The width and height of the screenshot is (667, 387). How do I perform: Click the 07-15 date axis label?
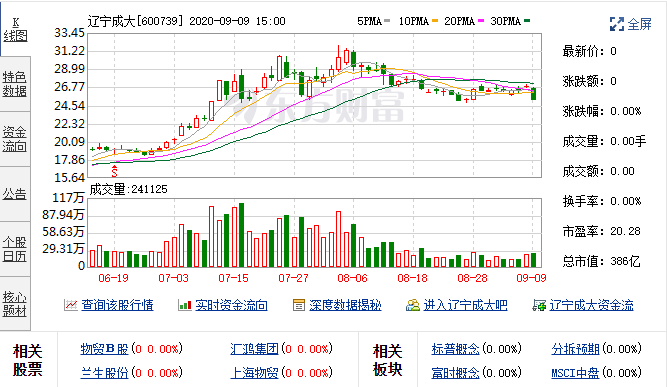233,278
